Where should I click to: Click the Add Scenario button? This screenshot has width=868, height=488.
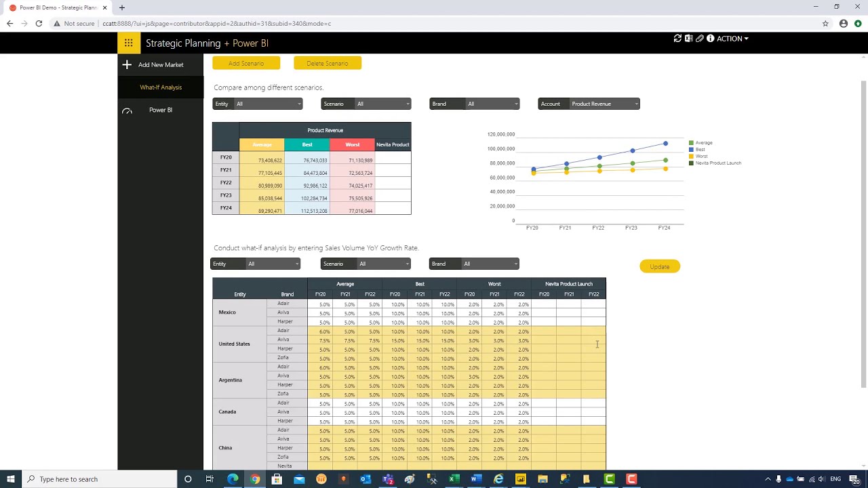[246, 63]
